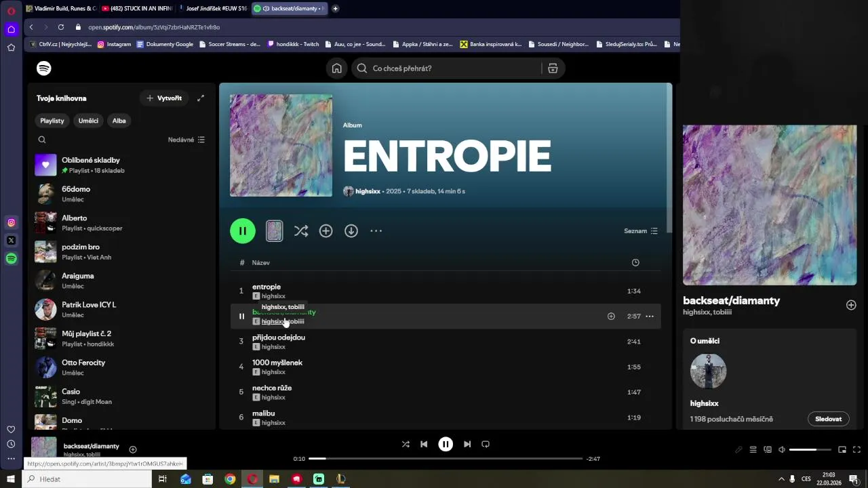Open Casio single by digit Moan
This screenshot has width=868, height=488.
tap(121, 396)
